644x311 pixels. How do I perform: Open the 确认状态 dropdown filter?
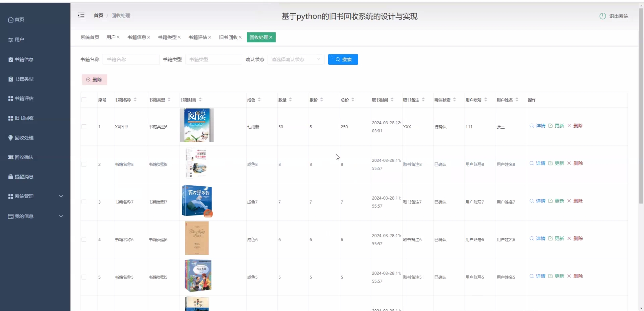point(296,59)
